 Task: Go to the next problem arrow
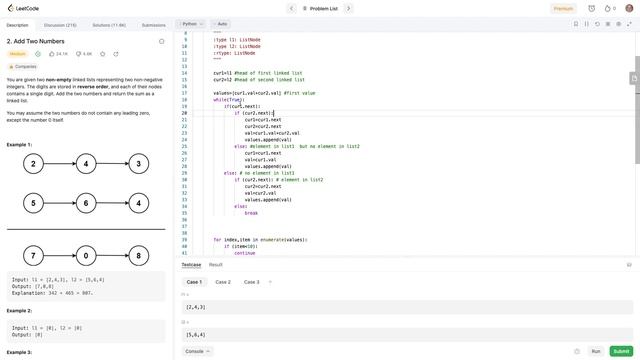click(x=349, y=8)
